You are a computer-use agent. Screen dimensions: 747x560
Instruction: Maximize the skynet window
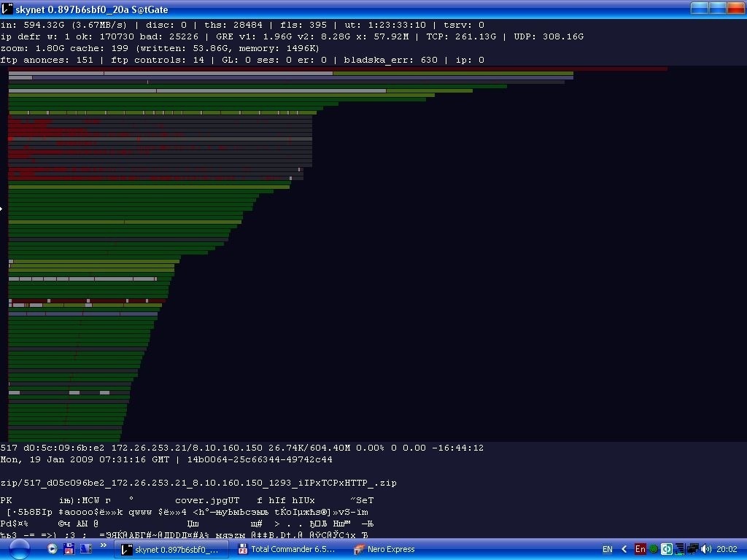coord(717,9)
